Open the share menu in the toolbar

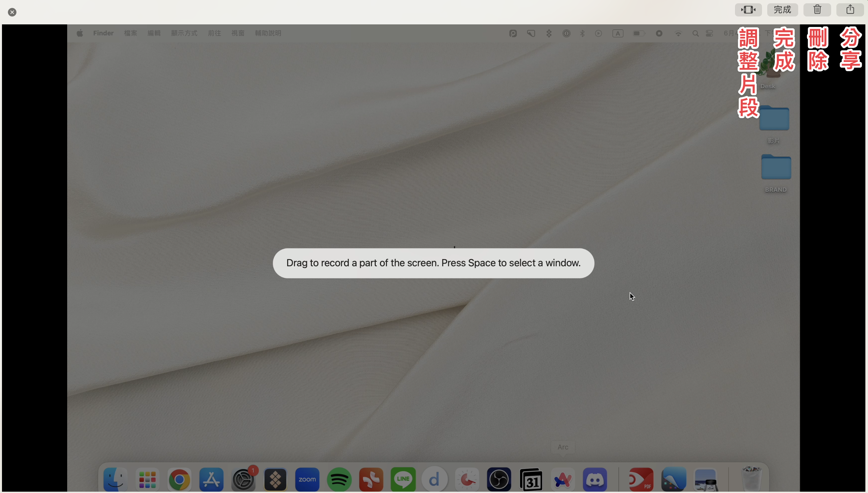pyautogui.click(x=850, y=10)
